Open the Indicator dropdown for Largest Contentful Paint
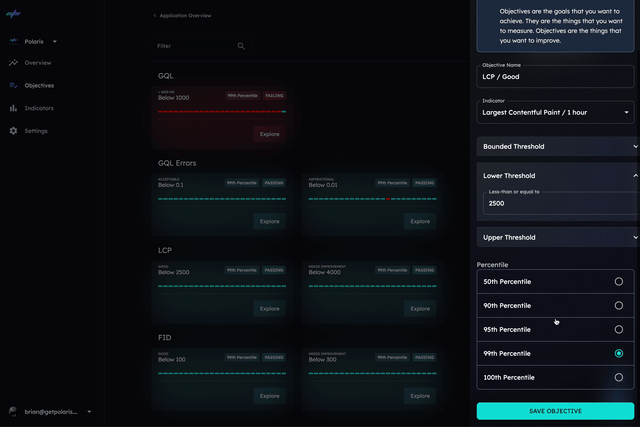Screen dimensions: 640x427 (556, 113)
